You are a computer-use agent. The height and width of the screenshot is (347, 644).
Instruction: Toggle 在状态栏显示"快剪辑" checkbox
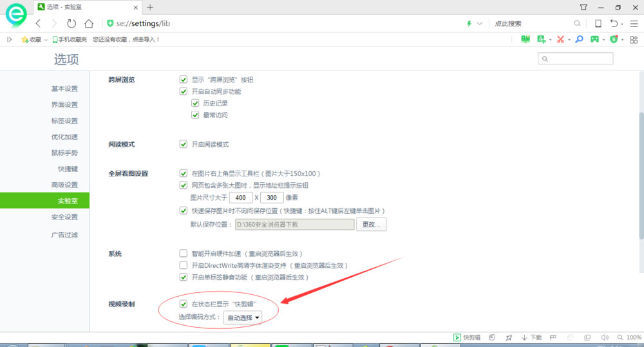184,304
